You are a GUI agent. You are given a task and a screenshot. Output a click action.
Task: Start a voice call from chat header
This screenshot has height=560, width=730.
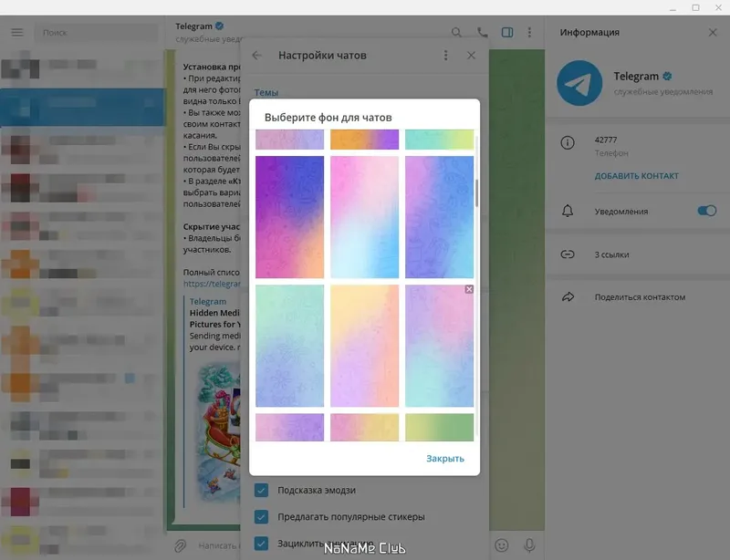[x=483, y=32]
